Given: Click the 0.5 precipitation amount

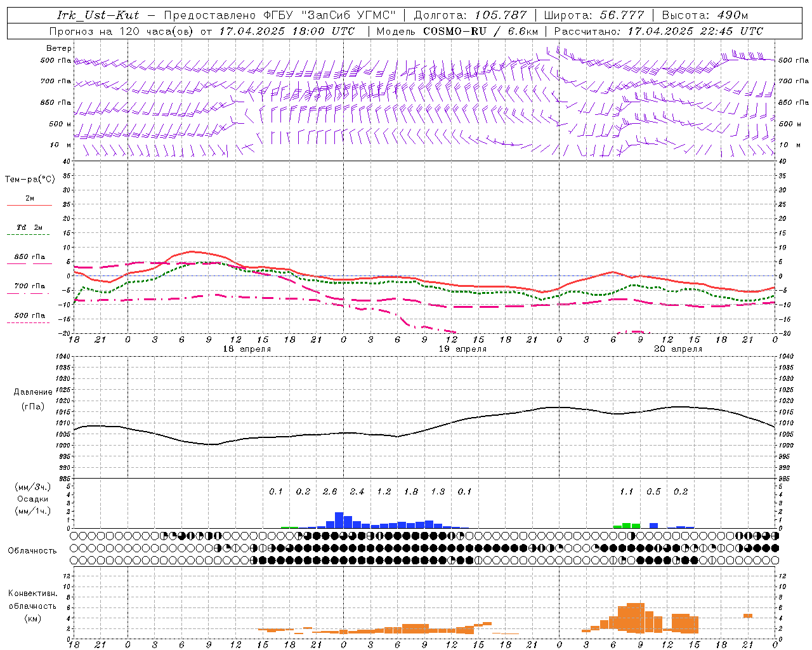Looking at the screenshot, I should (653, 492).
